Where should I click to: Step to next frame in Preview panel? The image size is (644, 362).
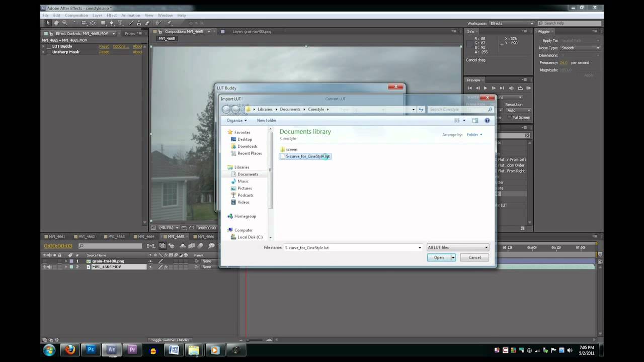(x=494, y=88)
